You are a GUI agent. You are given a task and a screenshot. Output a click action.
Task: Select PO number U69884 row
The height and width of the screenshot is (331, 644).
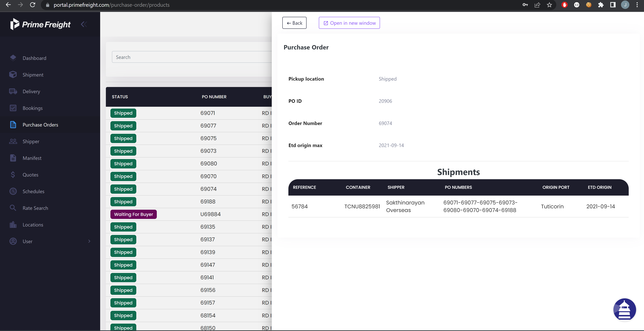189,214
